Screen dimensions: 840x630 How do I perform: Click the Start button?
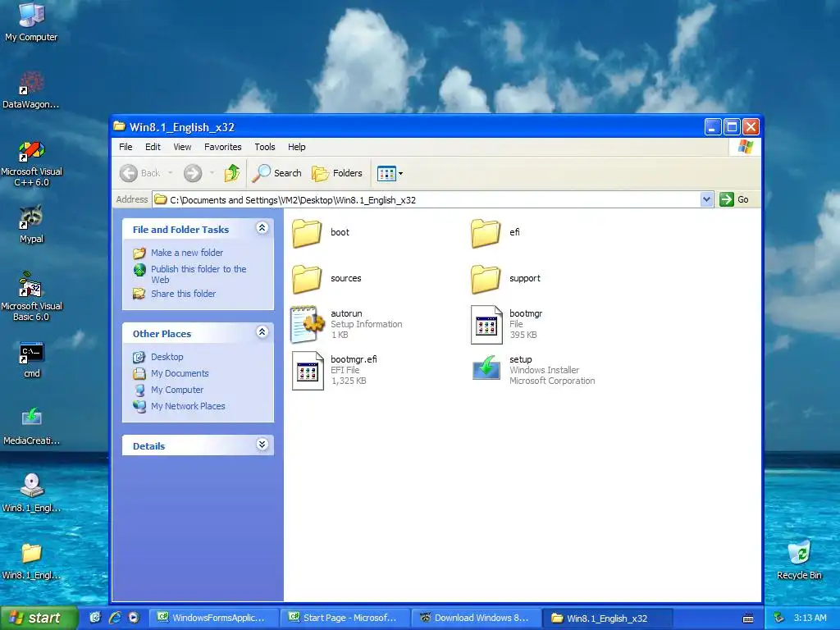click(39, 619)
